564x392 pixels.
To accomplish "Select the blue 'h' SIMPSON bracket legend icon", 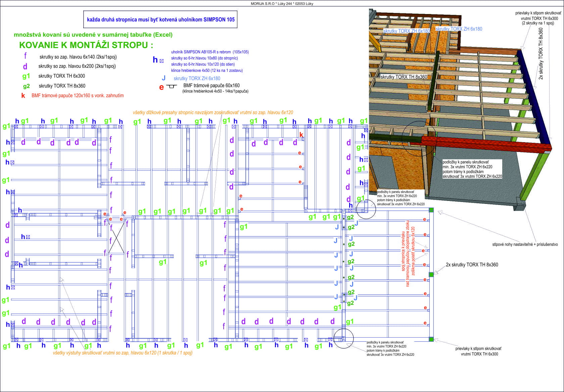I will coord(158,60).
